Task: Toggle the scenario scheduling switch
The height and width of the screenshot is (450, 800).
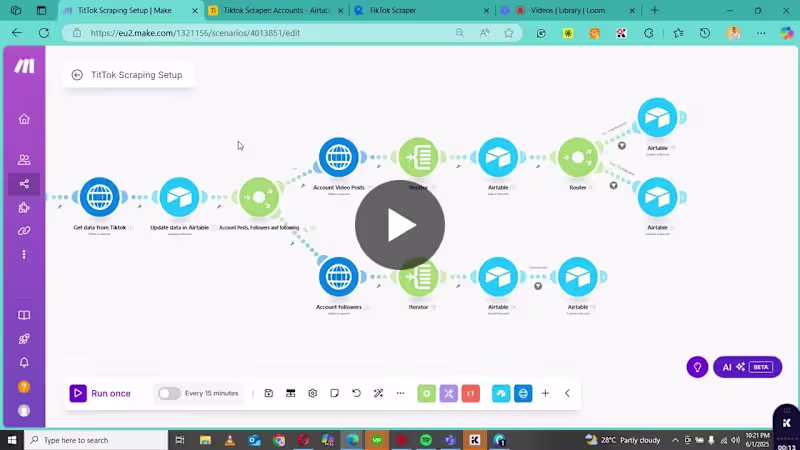Action: 169,393
